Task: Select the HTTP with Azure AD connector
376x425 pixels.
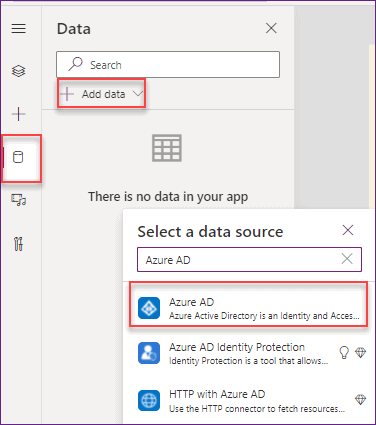Action: 249,401
